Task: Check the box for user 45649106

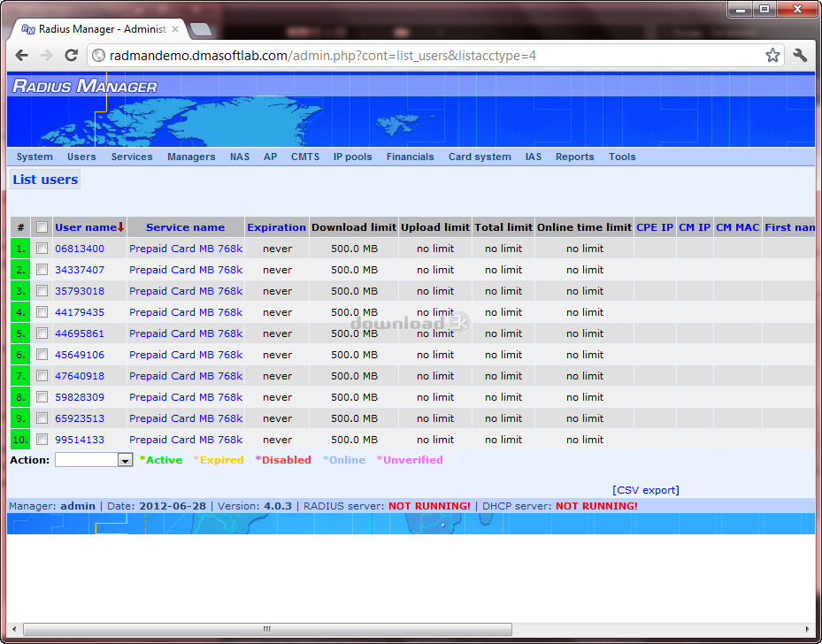Action: (x=42, y=355)
